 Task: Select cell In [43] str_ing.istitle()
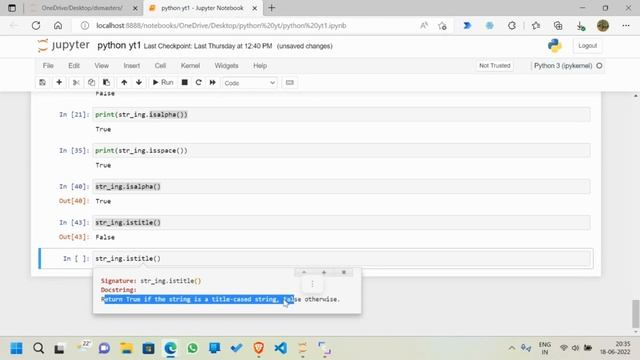341,222
